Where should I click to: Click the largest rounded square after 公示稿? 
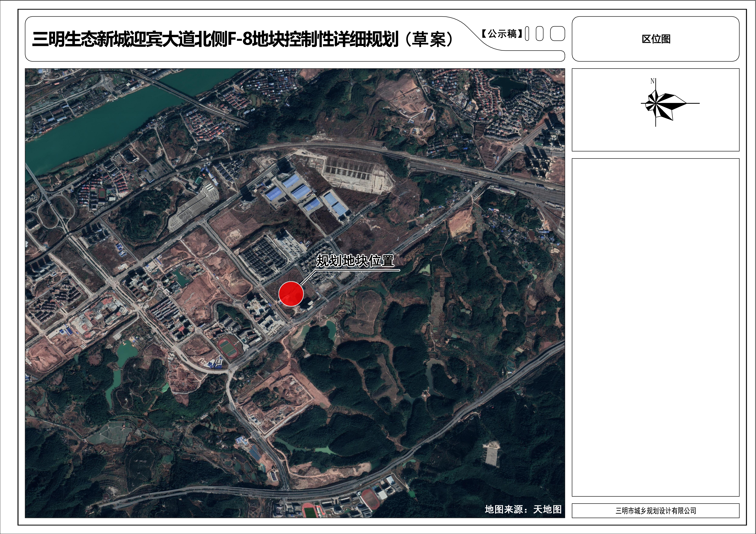pos(558,33)
